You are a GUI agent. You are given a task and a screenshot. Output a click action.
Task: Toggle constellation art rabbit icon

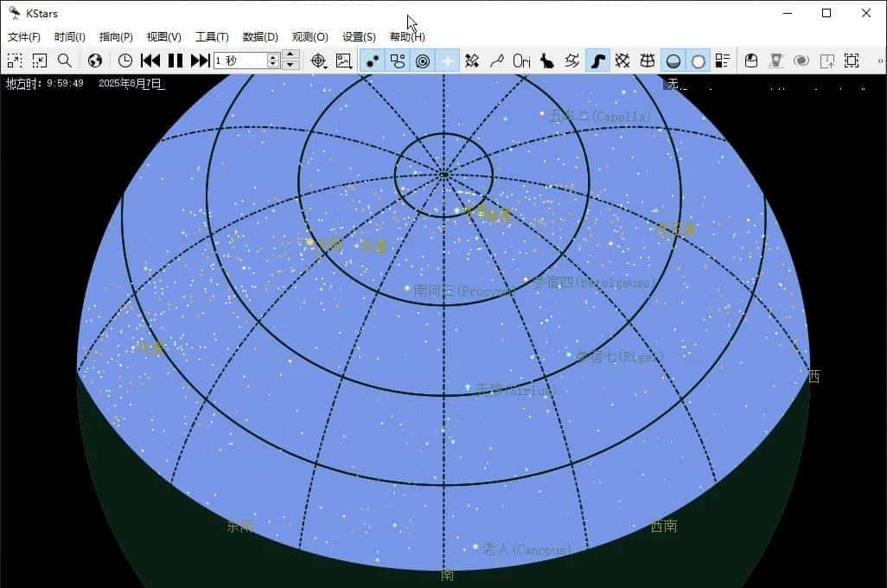point(547,61)
